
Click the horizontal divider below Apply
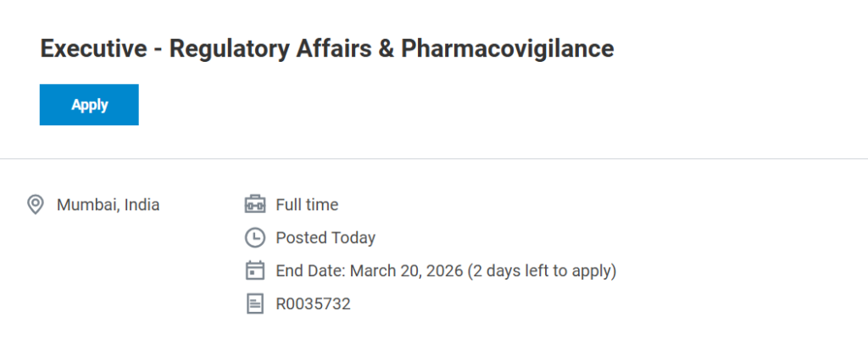tap(434, 158)
